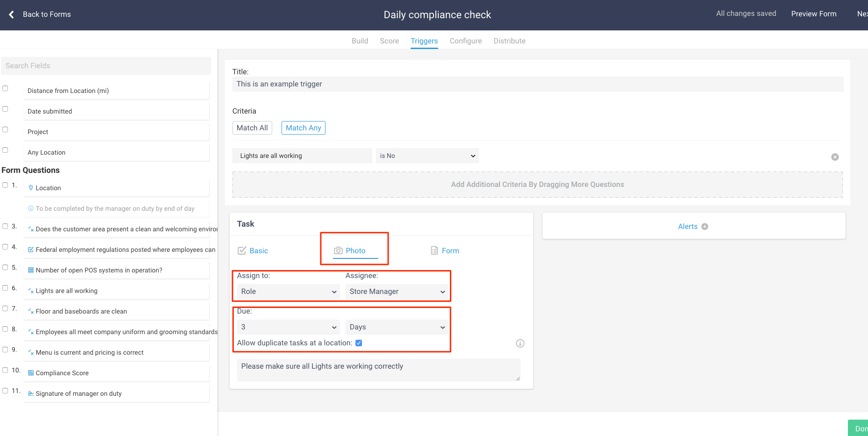Click the Photo task type tab label
This screenshot has width=868, height=436.
coord(355,251)
